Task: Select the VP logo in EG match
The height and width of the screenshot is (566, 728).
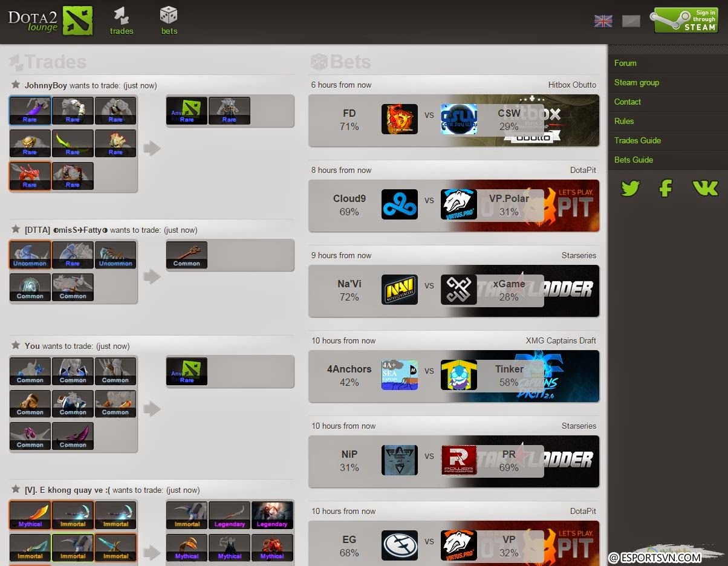Action: click(459, 545)
